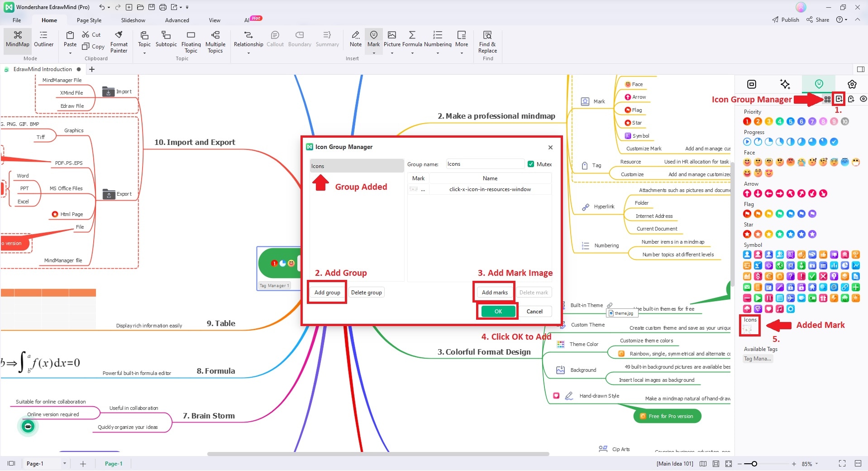The height and width of the screenshot is (471, 868).
Task: Switch to Outliner mode
Action: point(43,39)
